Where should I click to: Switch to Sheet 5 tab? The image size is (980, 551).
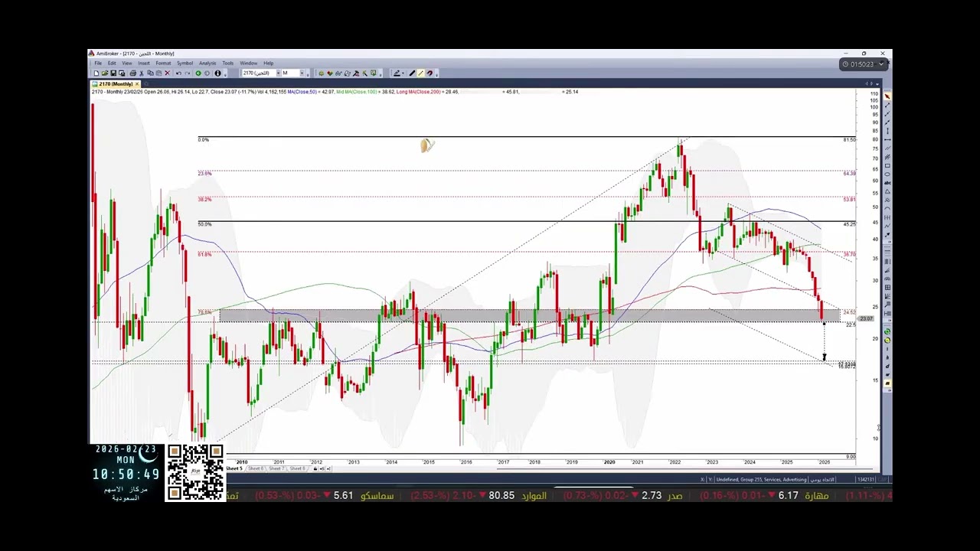pos(234,468)
